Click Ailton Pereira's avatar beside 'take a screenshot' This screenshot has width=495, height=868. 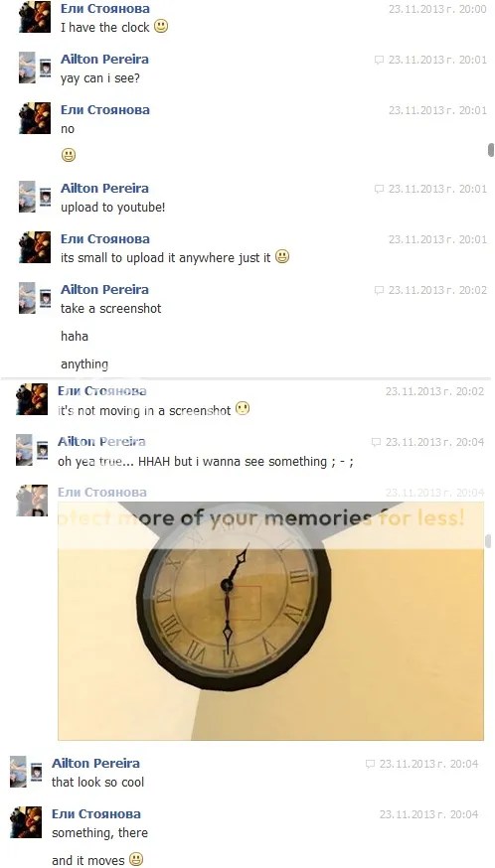35,298
